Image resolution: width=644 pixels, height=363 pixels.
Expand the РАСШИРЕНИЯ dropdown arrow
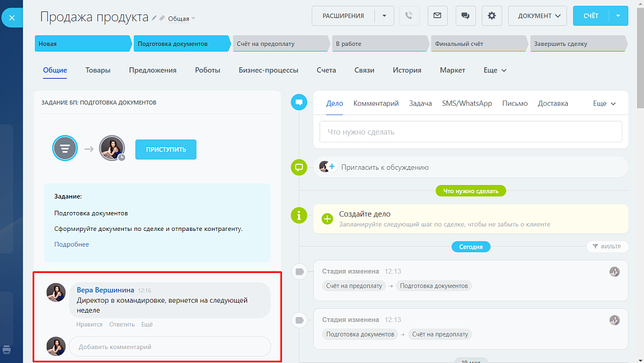(384, 15)
